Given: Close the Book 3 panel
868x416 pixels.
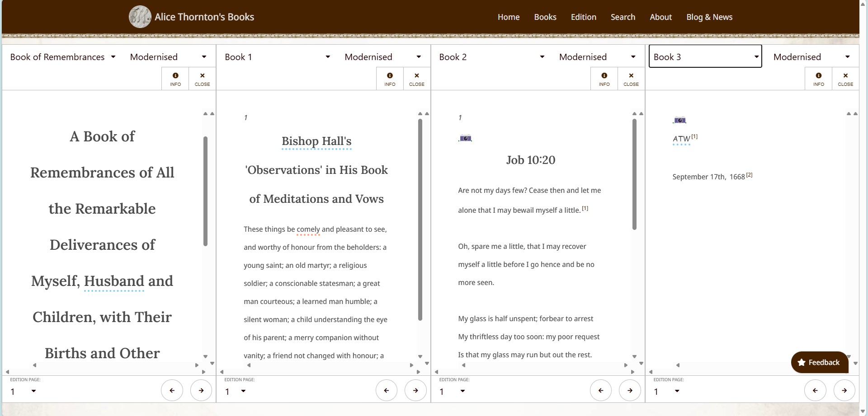Looking at the screenshot, I should point(845,79).
